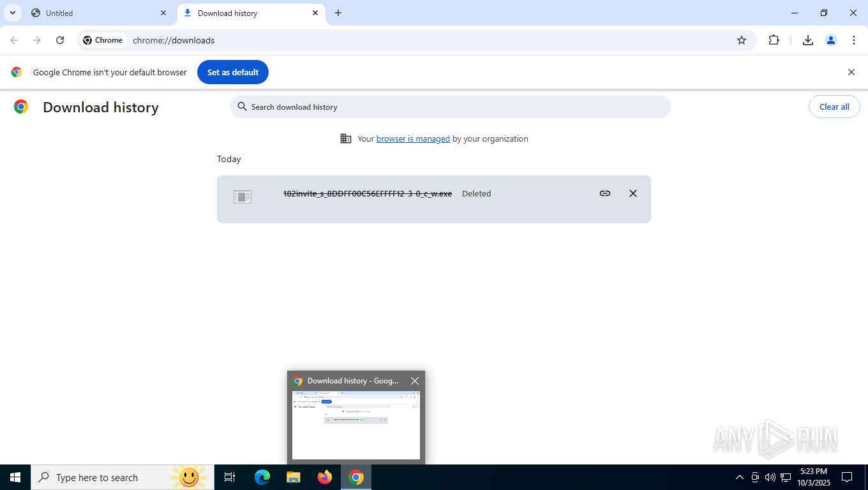
Task: Go forward to next page
Action: (37, 40)
